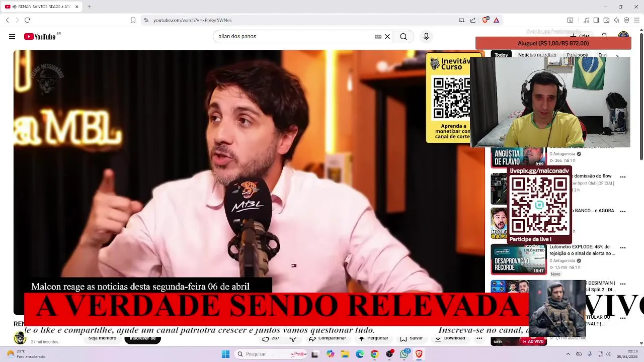Open Lulômetro EXPLODE video title
Image resolution: width=644 pixels, height=362 pixels.
pos(582,250)
